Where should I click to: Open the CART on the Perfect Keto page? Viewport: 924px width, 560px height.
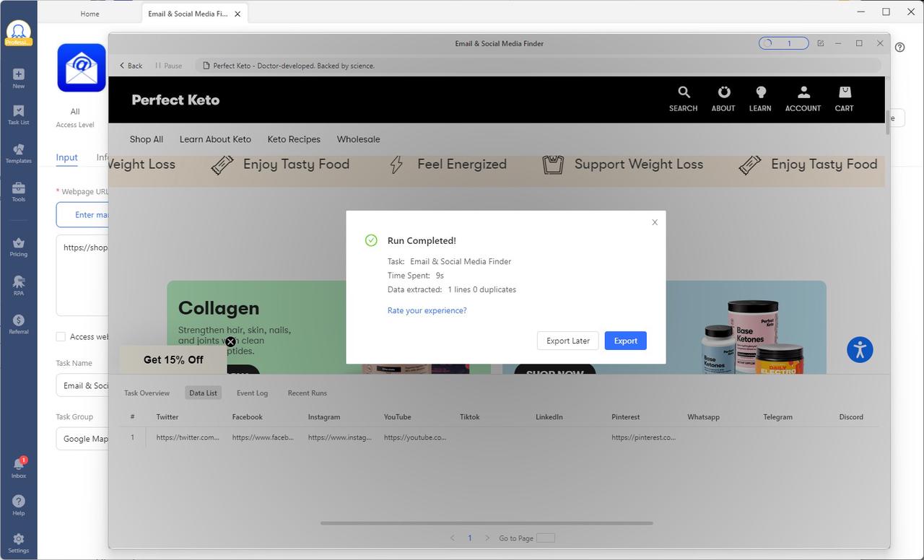843,97
